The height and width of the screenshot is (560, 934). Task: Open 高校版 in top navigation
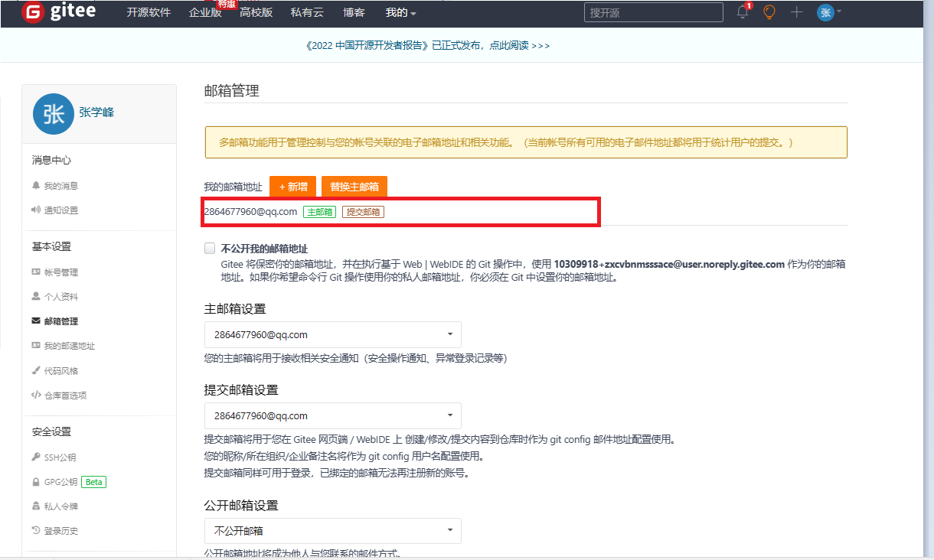click(x=256, y=13)
